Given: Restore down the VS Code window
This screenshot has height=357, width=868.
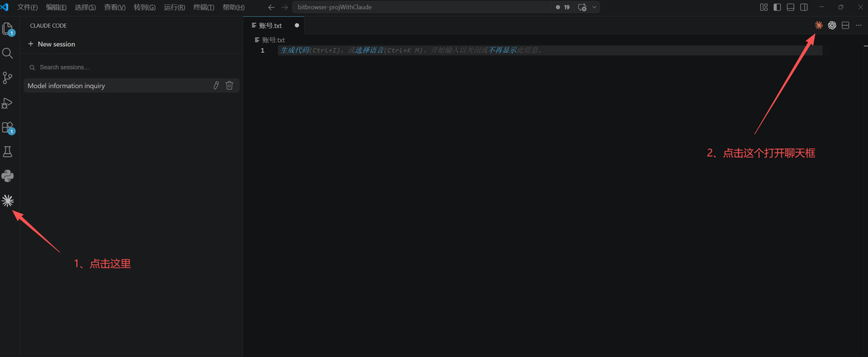Looking at the screenshot, I should pyautogui.click(x=841, y=7).
